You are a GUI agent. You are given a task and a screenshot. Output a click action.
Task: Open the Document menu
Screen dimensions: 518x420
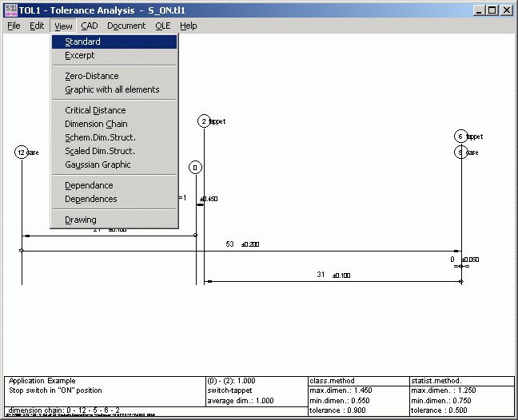coord(126,26)
